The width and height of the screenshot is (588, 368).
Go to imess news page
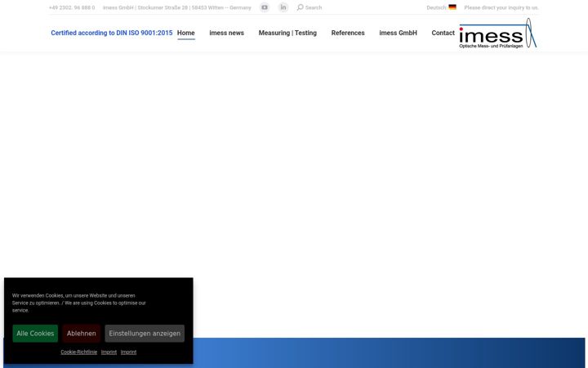coord(226,33)
